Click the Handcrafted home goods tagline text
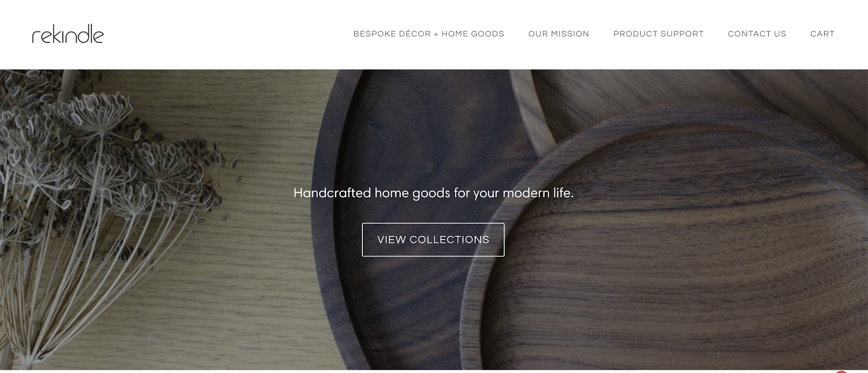Viewport: 868px width, 373px height. click(433, 193)
